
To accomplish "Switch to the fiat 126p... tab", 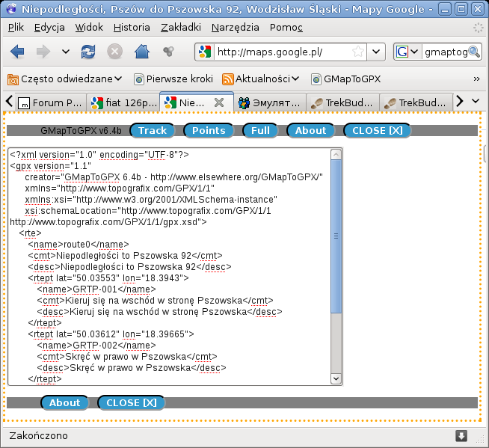I will [124, 102].
